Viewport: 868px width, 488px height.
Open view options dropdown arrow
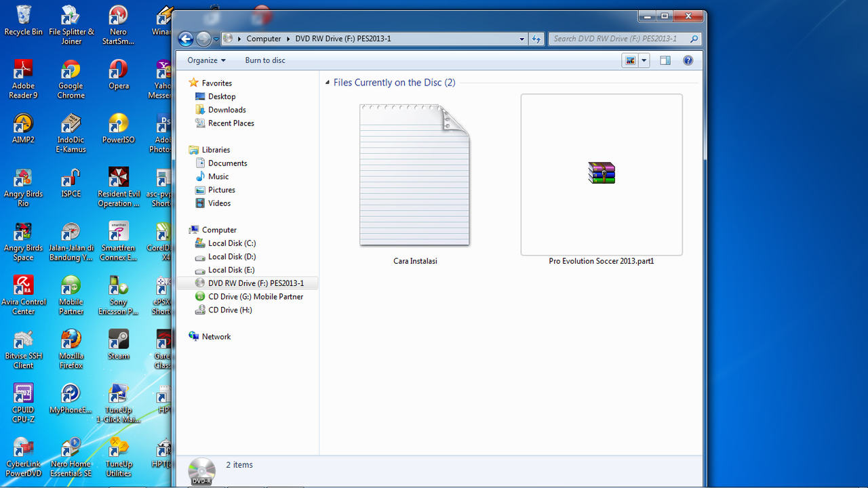coord(644,60)
